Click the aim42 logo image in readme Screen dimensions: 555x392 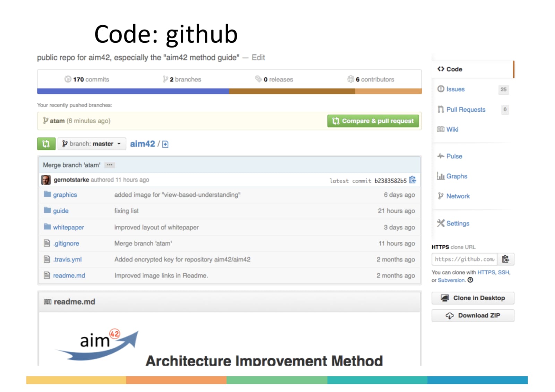coord(97,345)
